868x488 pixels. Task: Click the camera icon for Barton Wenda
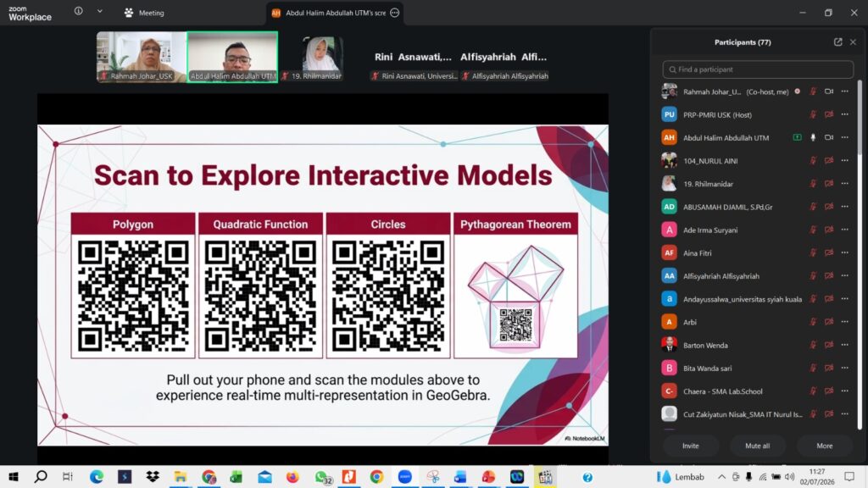click(x=829, y=346)
